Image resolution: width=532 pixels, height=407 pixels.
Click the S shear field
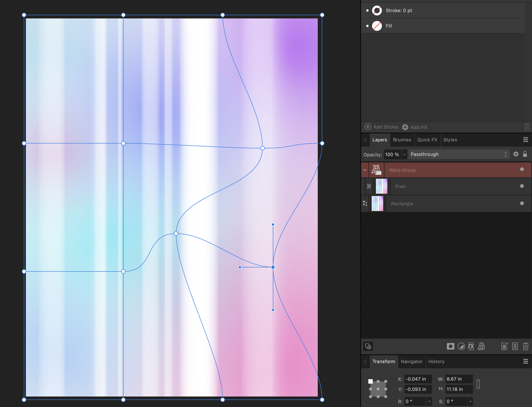456,401
